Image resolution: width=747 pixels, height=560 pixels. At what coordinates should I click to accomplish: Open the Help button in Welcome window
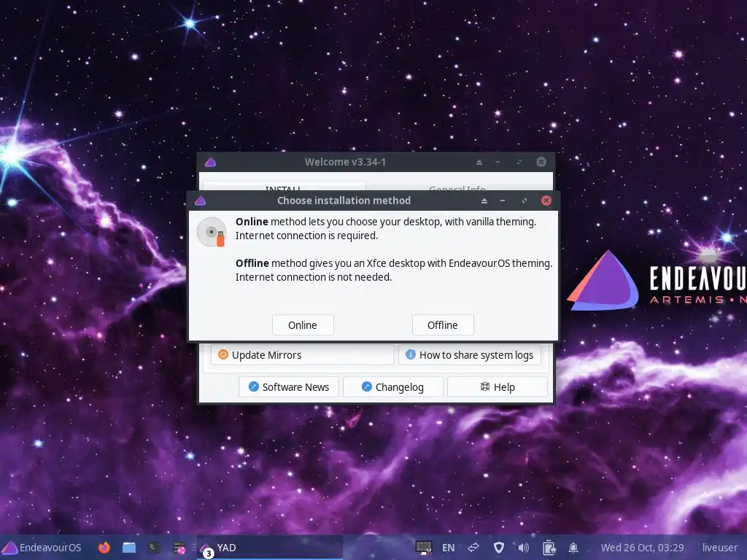coord(498,386)
